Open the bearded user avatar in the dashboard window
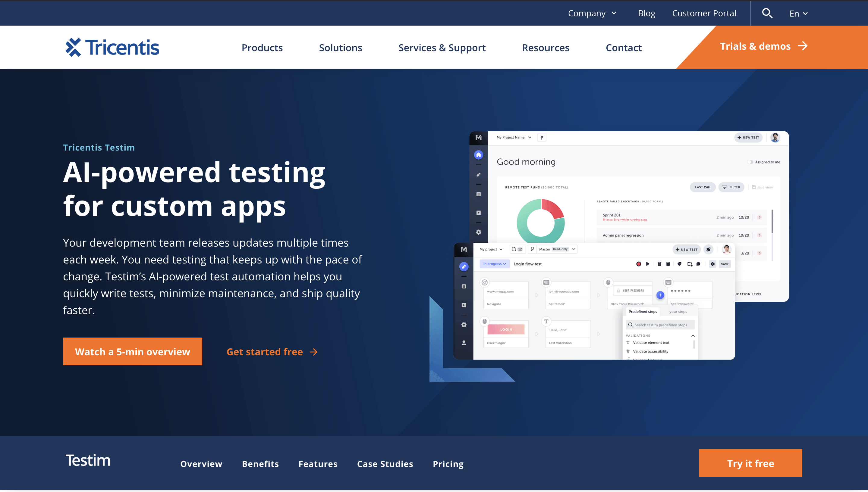Image resolution: width=868 pixels, height=492 pixels. tap(775, 138)
